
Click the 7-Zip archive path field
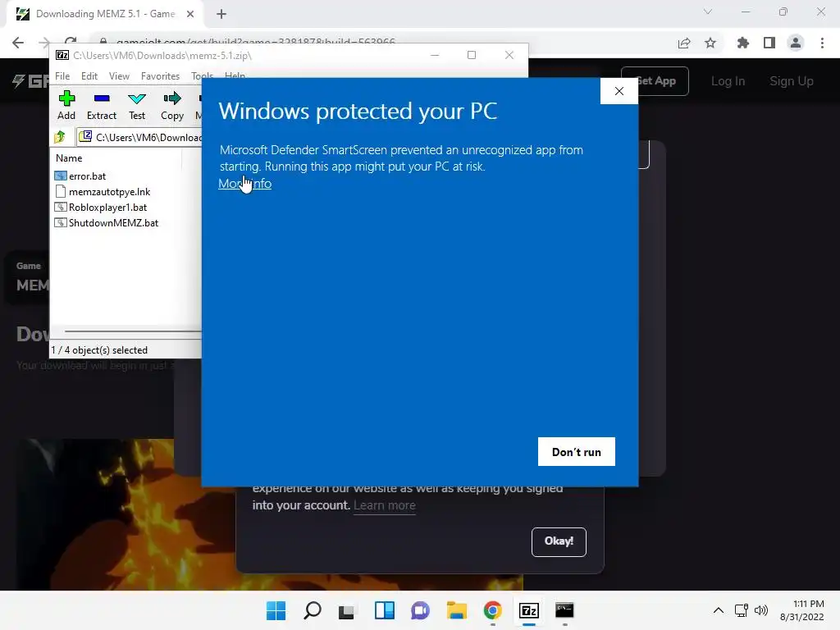click(139, 137)
